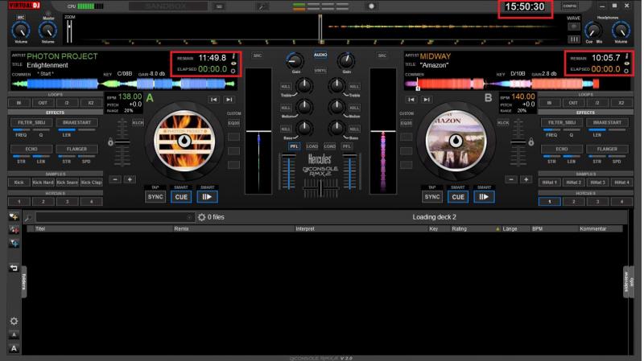644x361 pixels.
Task: Click left channel volume fader
Action: 289,171
